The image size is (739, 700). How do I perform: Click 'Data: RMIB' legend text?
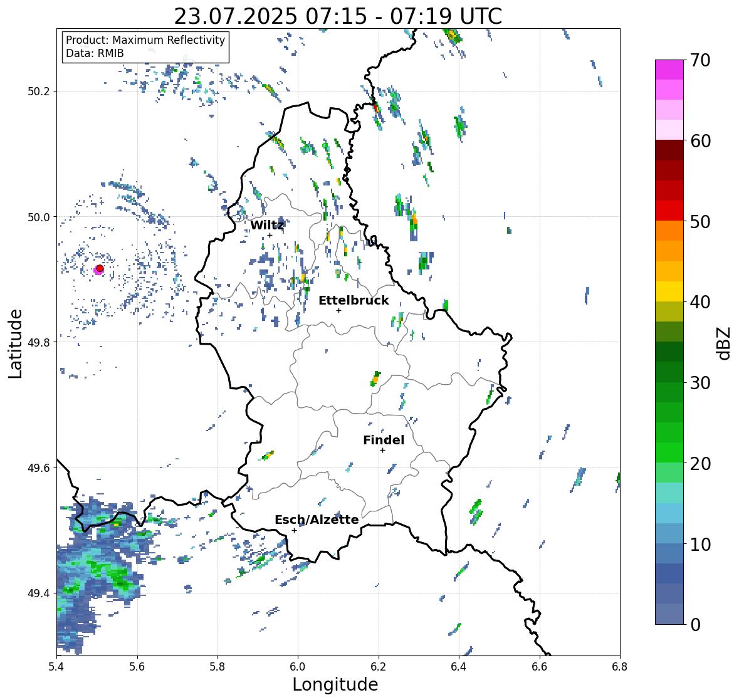tap(95, 53)
